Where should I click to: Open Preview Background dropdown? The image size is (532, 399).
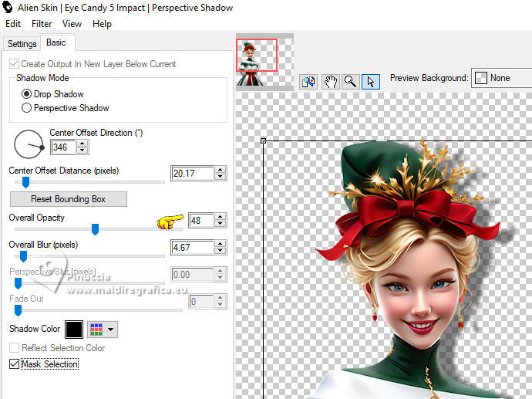click(x=501, y=78)
